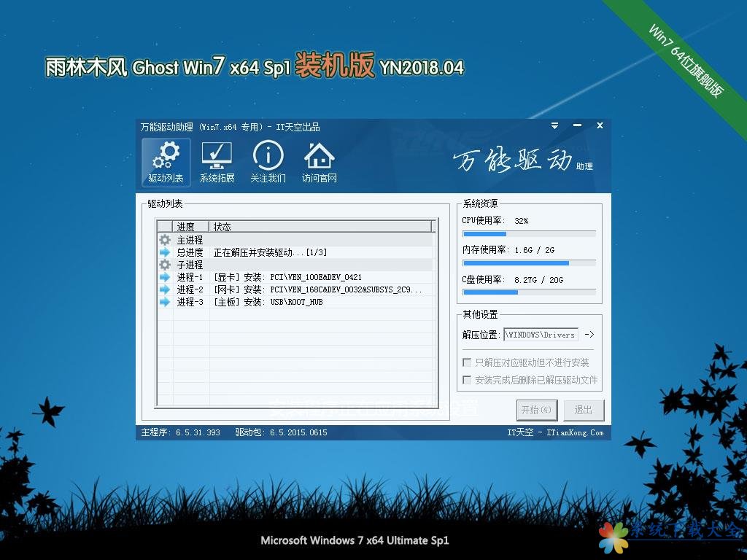Screen dimensions: 747x560
Task: Click the blue arrow beside 总进度
Action: pos(165,252)
